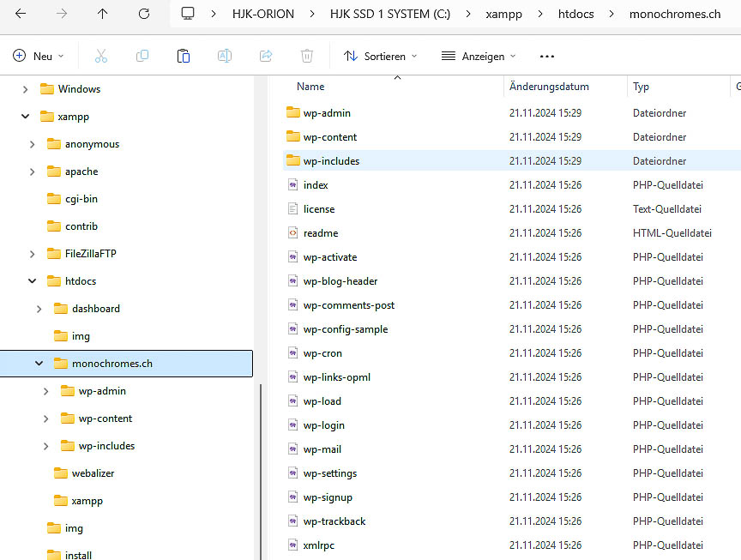The image size is (741, 560).
Task: Refresh the folder view
Action: (144, 14)
